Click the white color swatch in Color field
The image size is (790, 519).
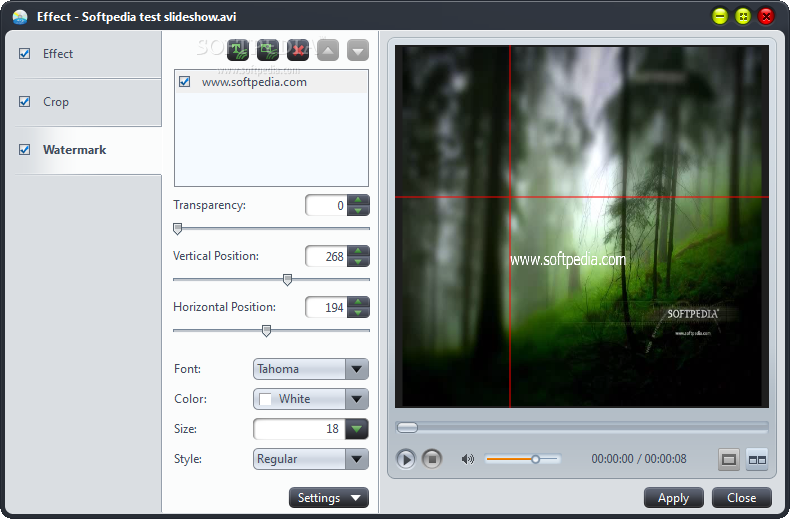point(265,399)
